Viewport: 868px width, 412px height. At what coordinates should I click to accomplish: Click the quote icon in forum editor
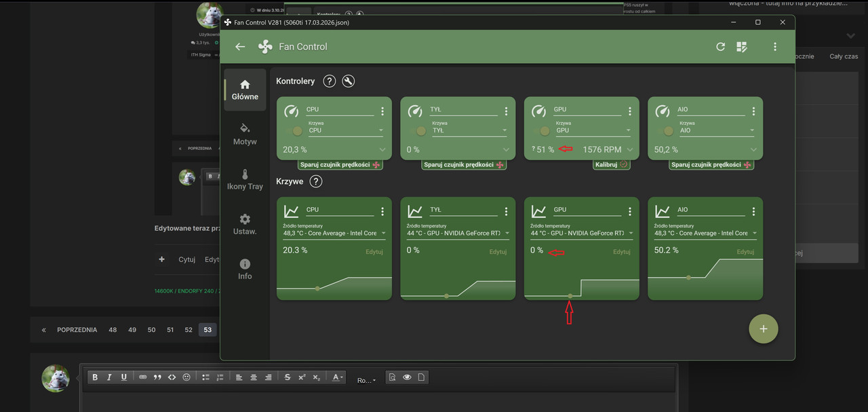pyautogui.click(x=157, y=377)
